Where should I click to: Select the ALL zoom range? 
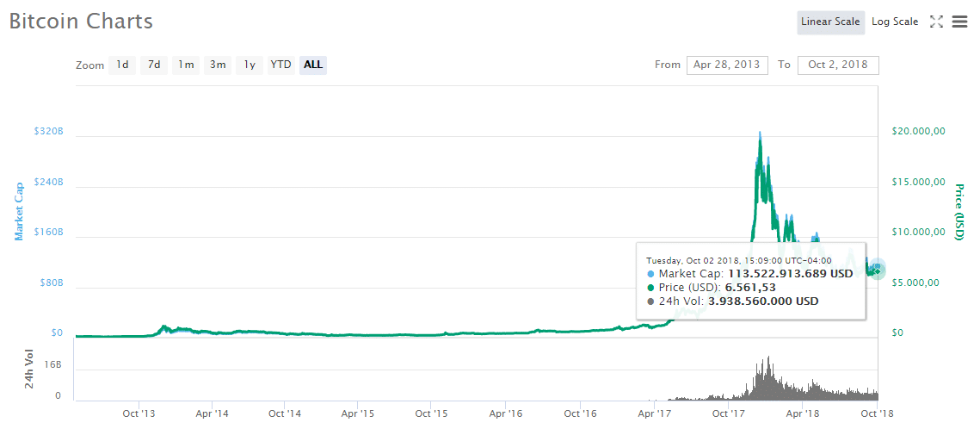point(313,65)
